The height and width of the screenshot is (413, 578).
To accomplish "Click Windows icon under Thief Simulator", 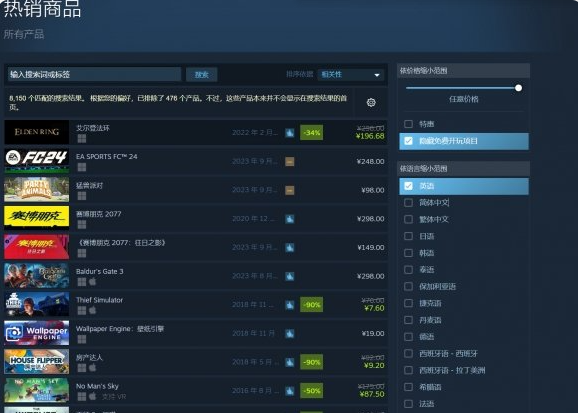I will pos(82,310).
